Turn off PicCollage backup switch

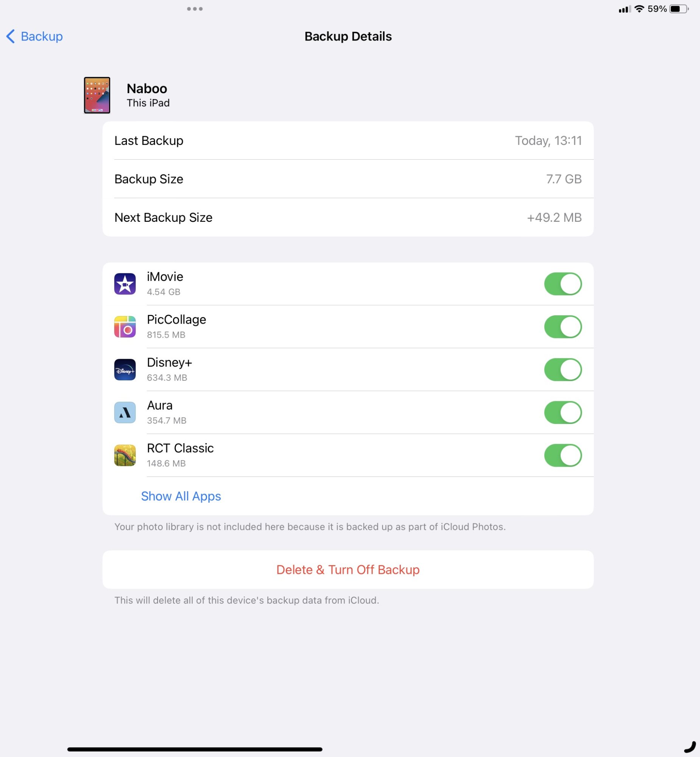pos(563,326)
